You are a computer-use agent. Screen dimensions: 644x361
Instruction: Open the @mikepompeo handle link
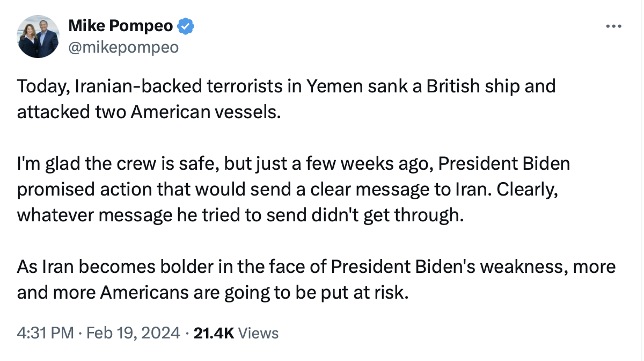[x=123, y=47]
